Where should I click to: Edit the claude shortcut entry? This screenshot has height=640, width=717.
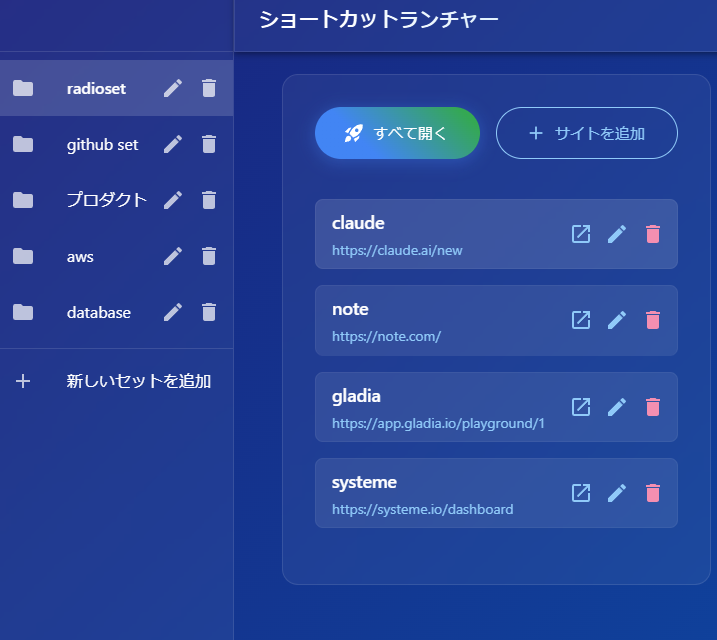click(617, 234)
